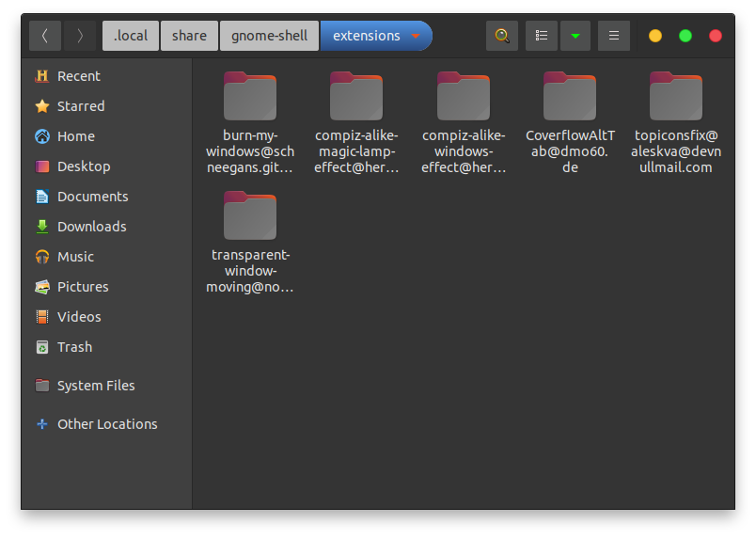This screenshot has height=538, width=756.
Task: Open view options green dropdown arrow
Action: click(575, 36)
